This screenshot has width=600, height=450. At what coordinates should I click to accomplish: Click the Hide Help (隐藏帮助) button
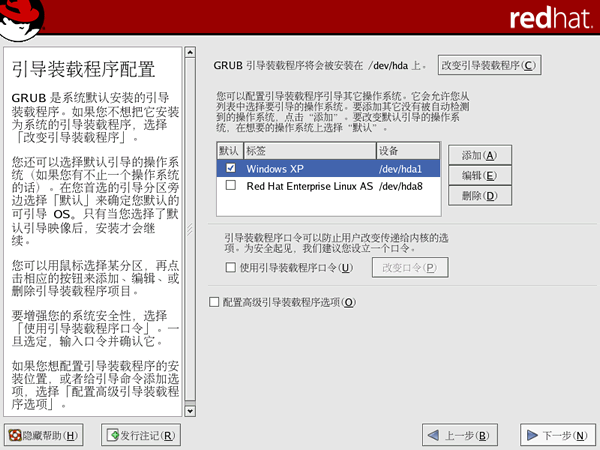[44, 435]
